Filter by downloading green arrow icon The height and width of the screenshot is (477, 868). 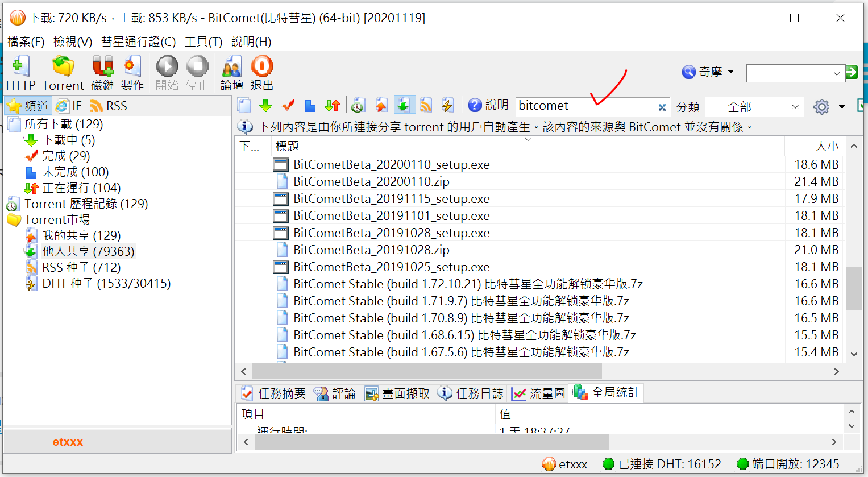(x=265, y=105)
